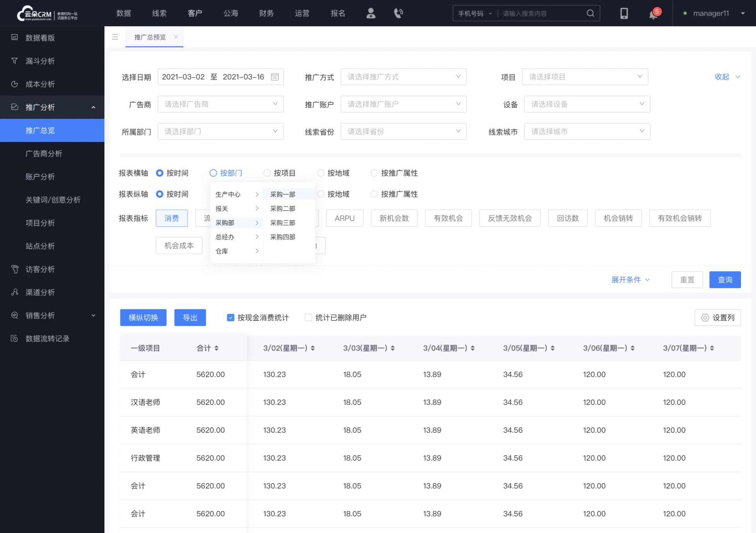Click the 成本分析 cost analysis icon

point(15,84)
